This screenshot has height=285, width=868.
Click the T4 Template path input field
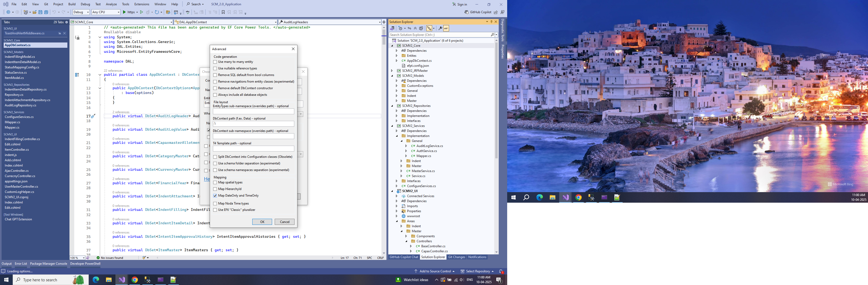tap(253, 149)
